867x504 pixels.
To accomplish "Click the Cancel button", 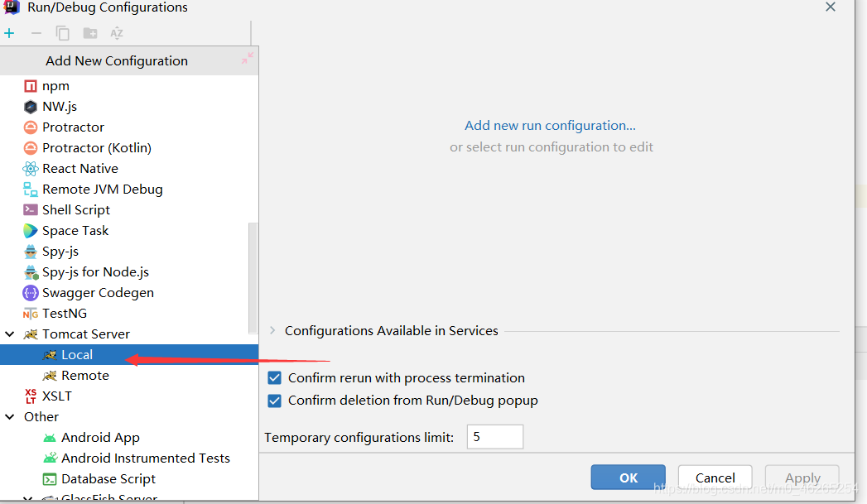I will point(715,478).
